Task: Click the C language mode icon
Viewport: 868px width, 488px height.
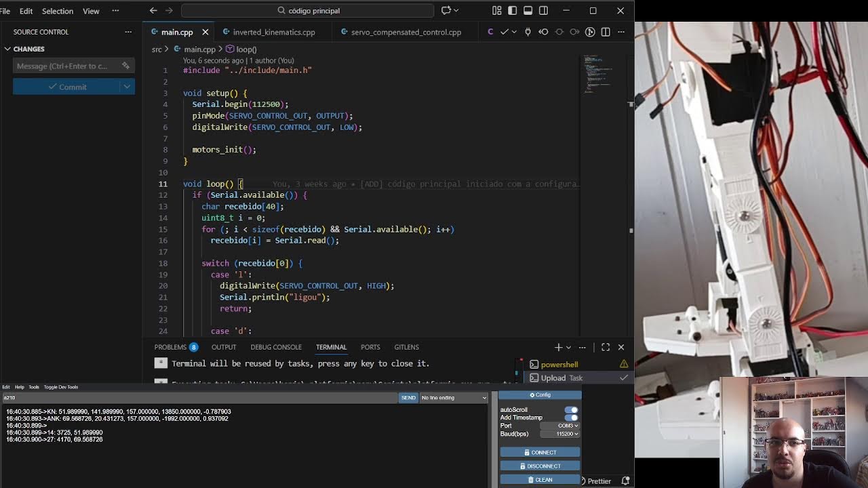Action: pyautogui.click(x=490, y=32)
